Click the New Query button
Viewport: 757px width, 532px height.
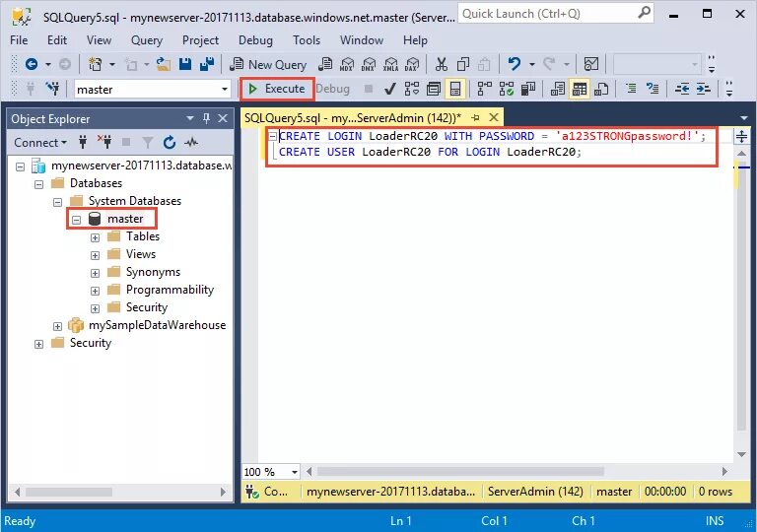pyautogui.click(x=268, y=64)
